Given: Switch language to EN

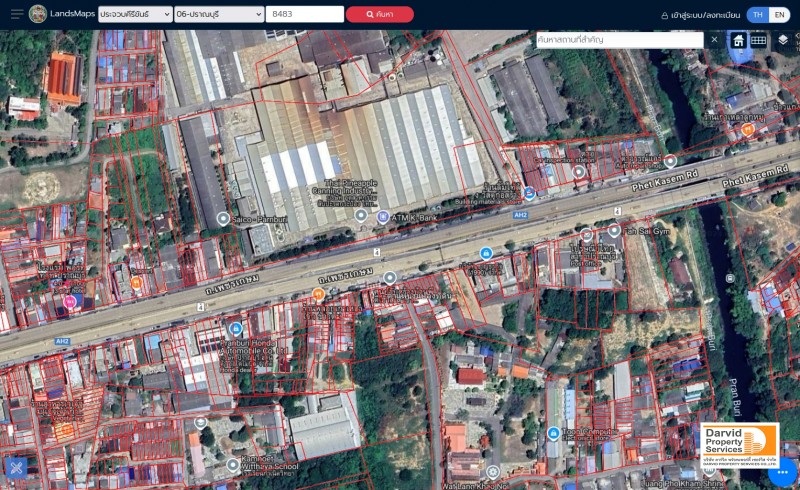Looking at the screenshot, I should 779,15.
